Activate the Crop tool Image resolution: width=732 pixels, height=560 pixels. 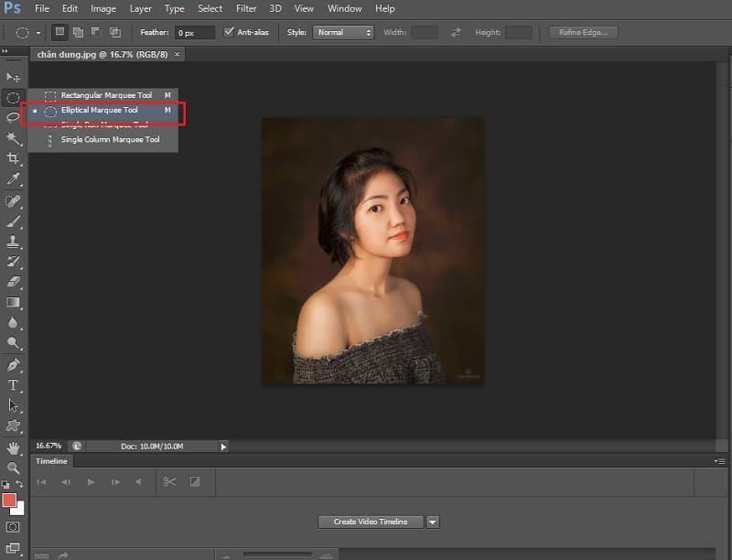(x=13, y=158)
